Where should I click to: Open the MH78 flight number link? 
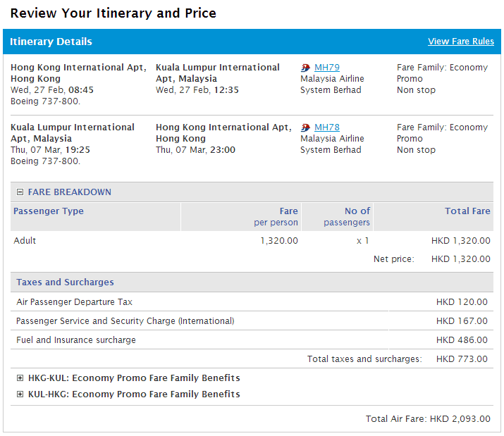pyautogui.click(x=326, y=127)
